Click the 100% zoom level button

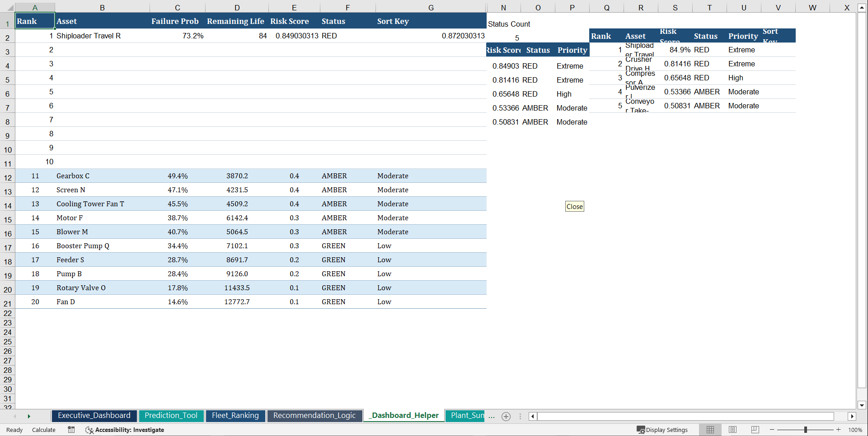(x=855, y=430)
